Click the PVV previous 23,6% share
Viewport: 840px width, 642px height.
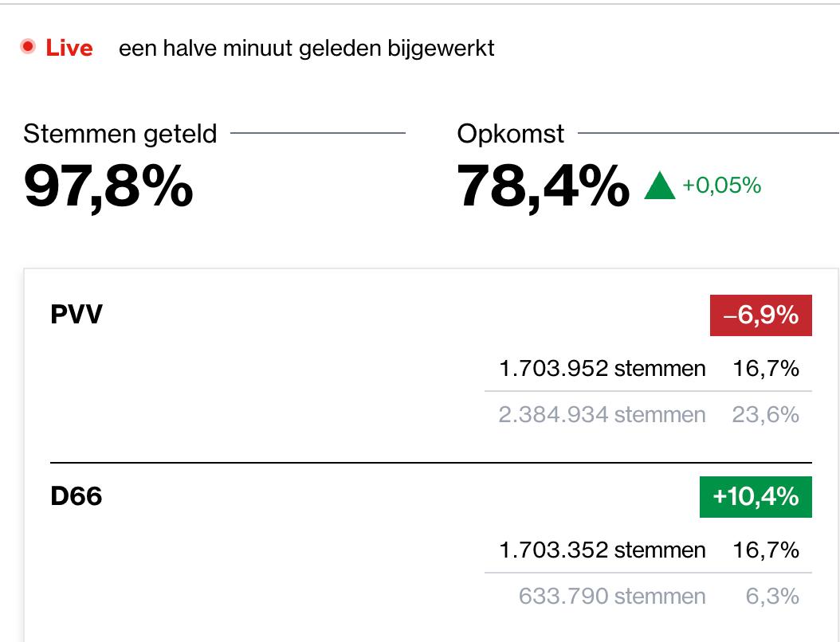click(766, 414)
